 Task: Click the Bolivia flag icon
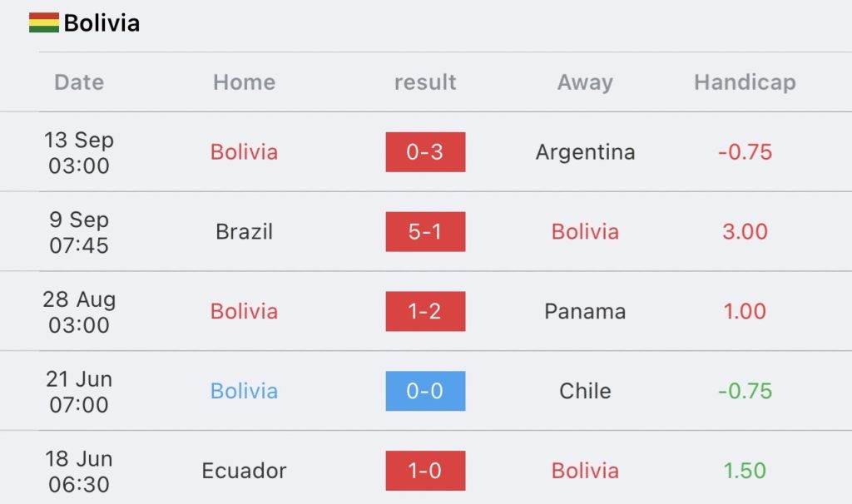click(x=43, y=22)
